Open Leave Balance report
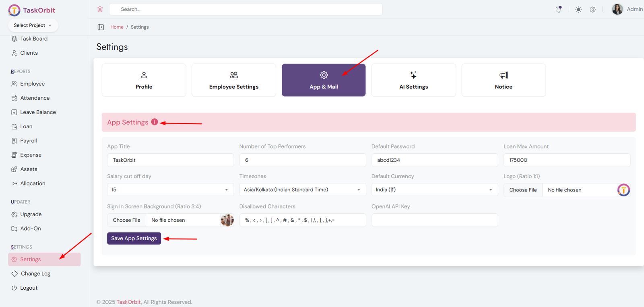644x307 pixels. coord(38,112)
